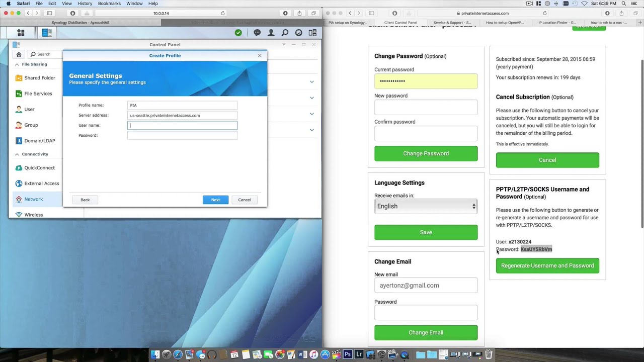Collapse the File Sharing section
The height and width of the screenshot is (362, 644).
tap(17, 64)
